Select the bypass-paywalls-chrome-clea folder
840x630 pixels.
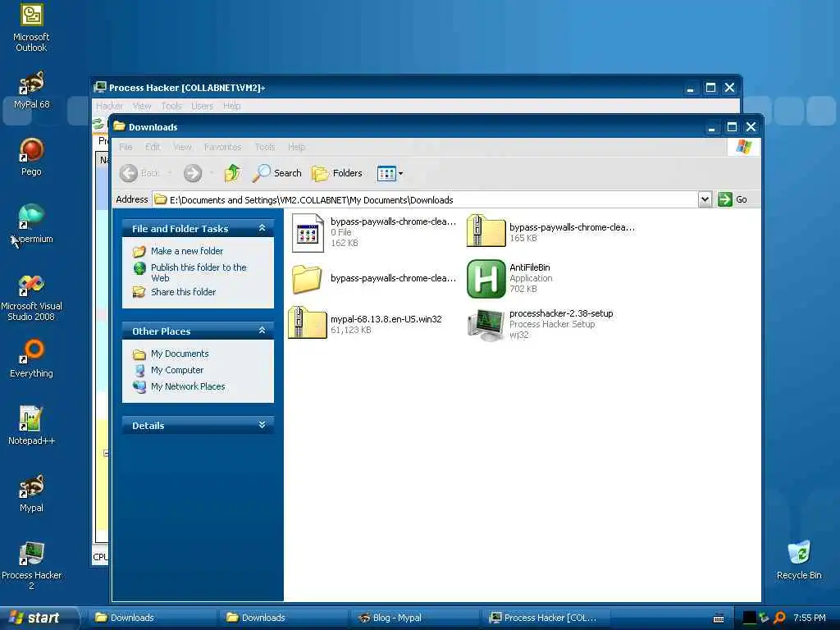tap(374, 279)
